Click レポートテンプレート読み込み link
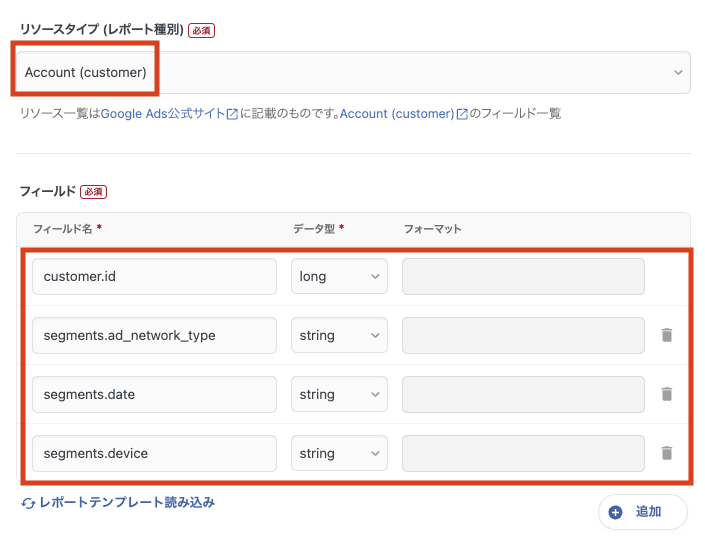 [x=127, y=502]
